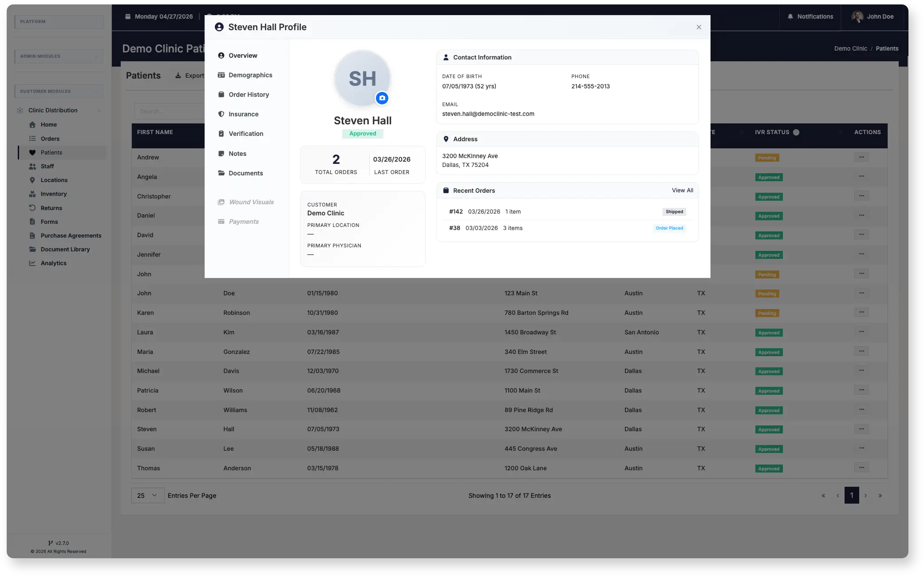Open recent order #38
The width and height of the screenshot is (924, 576).
click(567, 228)
